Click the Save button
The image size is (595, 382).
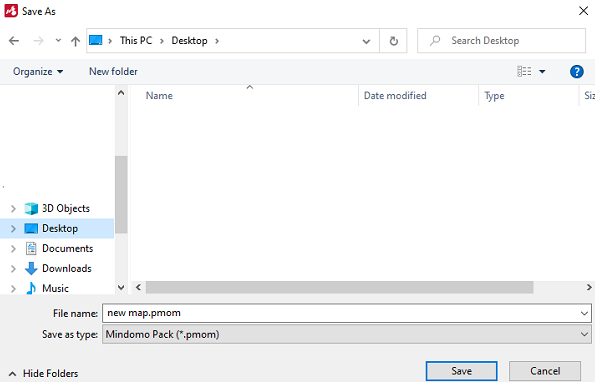tap(461, 371)
